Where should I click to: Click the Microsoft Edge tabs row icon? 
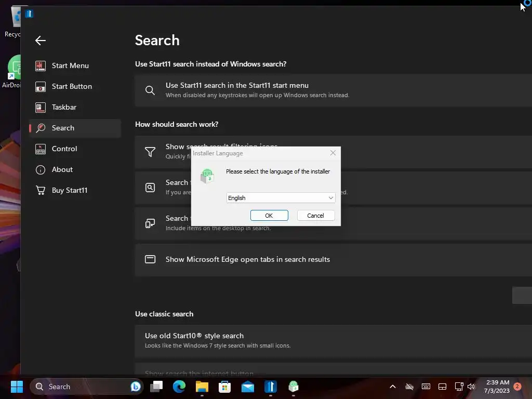click(x=150, y=259)
